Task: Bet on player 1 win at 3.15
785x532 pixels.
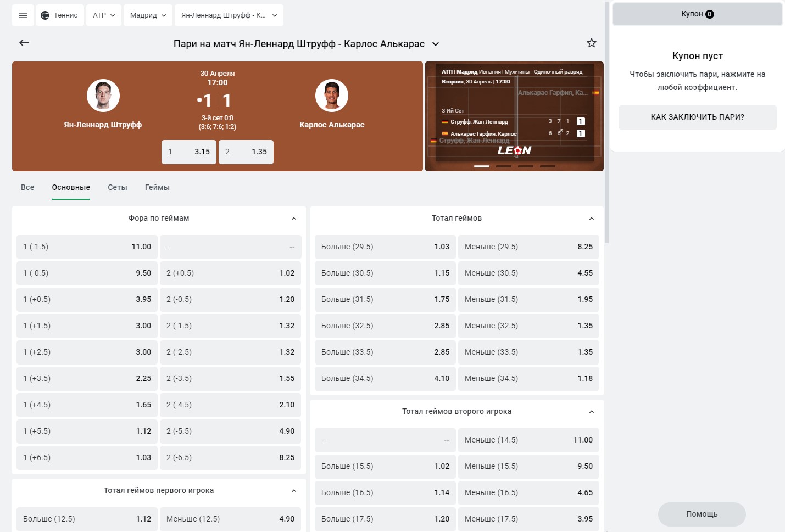Action: click(189, 152)
